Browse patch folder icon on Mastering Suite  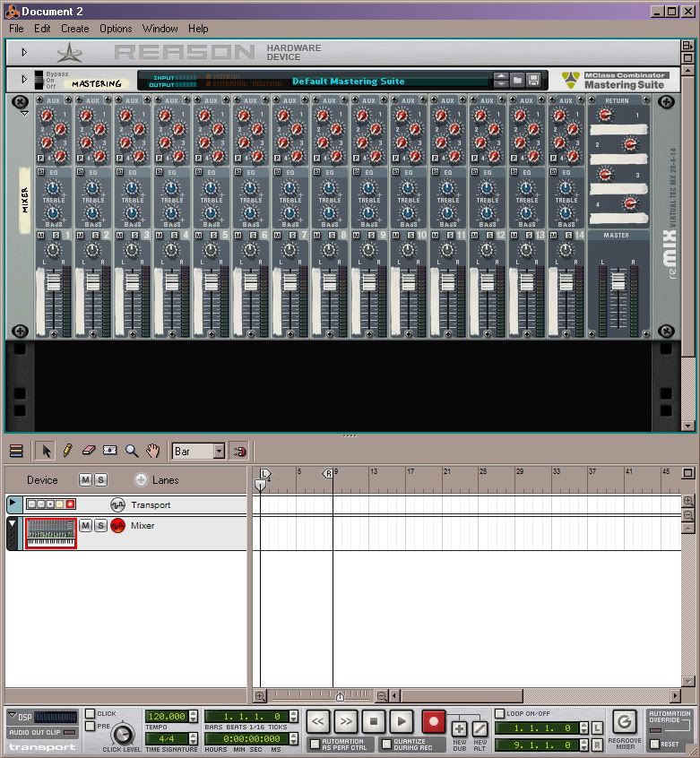517,80
